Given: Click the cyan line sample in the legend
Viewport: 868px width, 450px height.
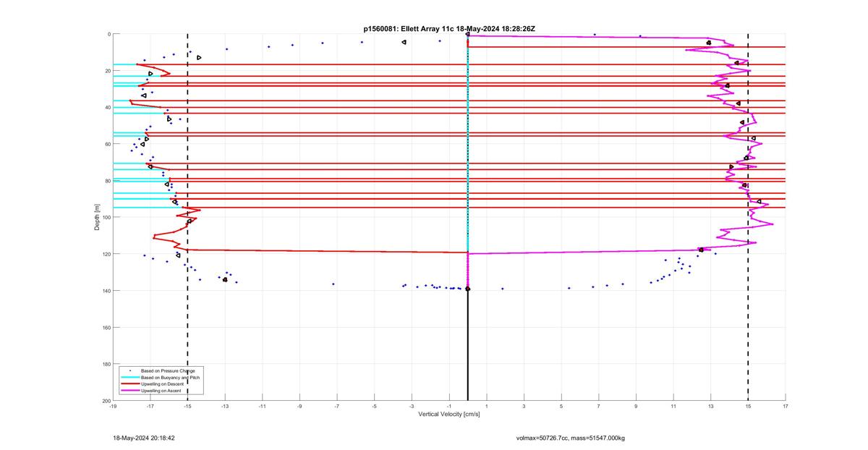Looking at the screenshot, I should point(130,378).
